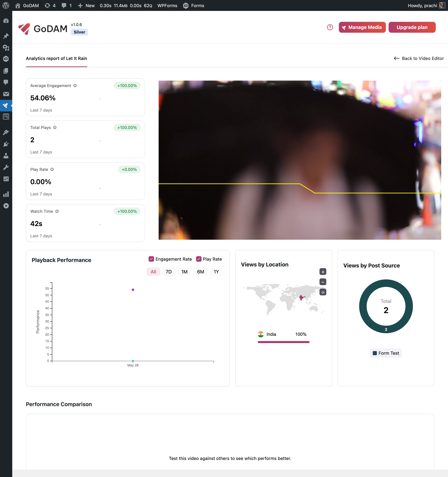Image resolution: width=448 pixels, height=477 pixels.
Task: Open the Comments icon in sidebar
Action: [6, 82]
